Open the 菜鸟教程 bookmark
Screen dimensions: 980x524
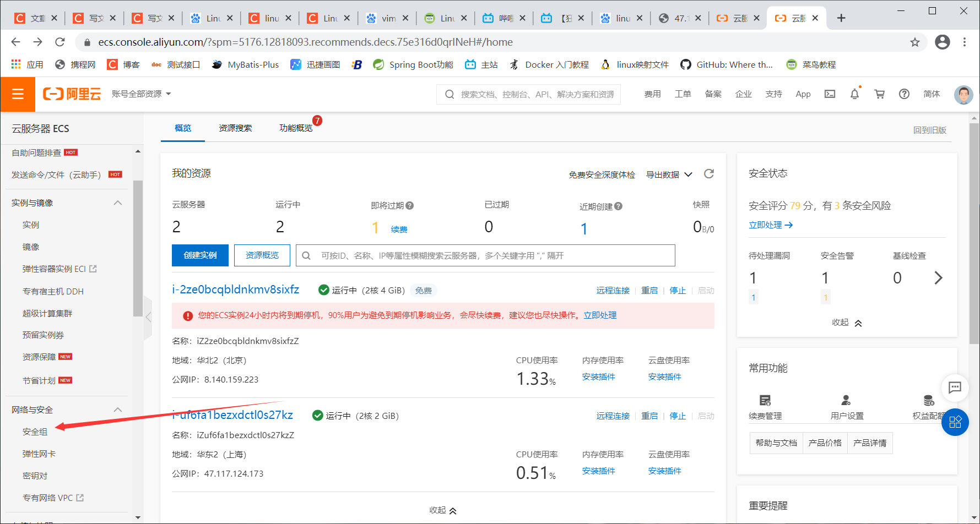coord(819,64)
